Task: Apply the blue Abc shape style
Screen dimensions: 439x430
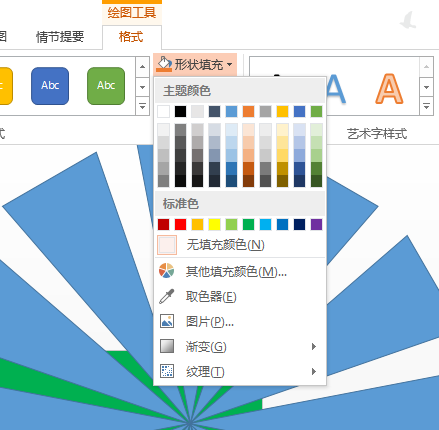Action: 50,86
